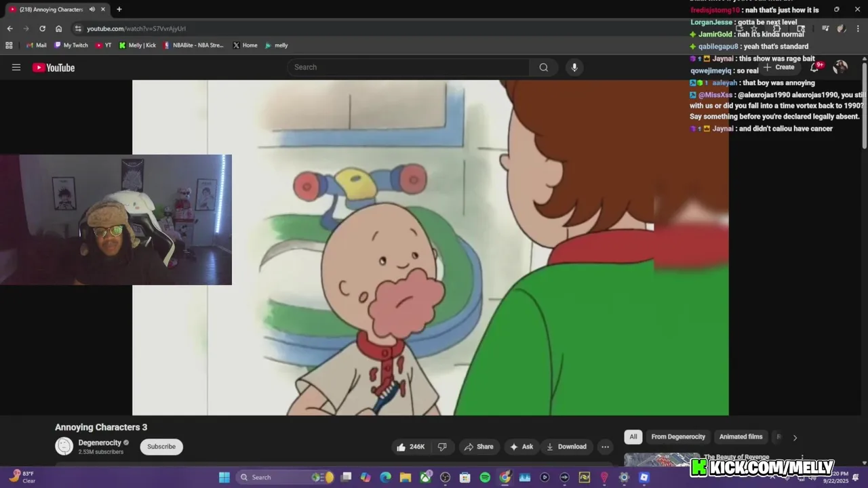Open Degenerocity channel name link
The image size is (868, 488).
[99, 443]
